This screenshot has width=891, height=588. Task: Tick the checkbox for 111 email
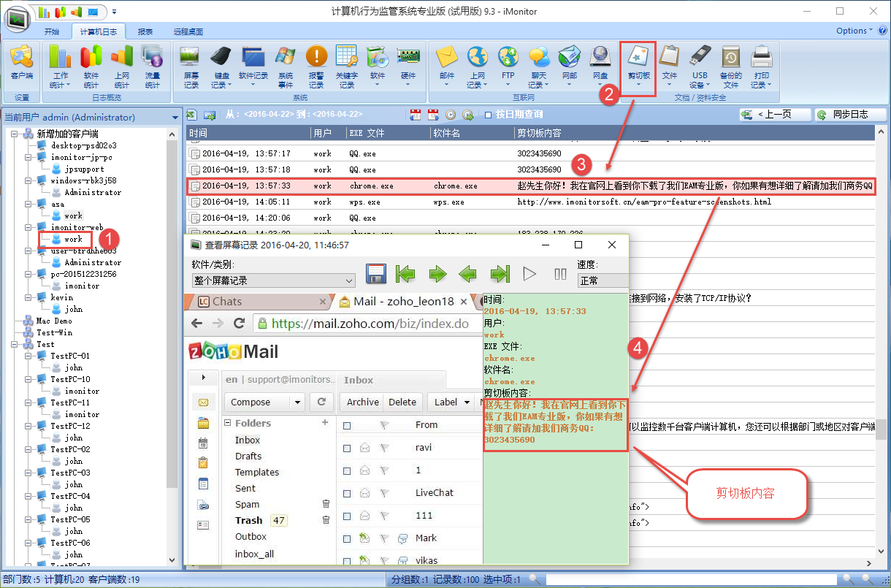click(x=347, y=516)
